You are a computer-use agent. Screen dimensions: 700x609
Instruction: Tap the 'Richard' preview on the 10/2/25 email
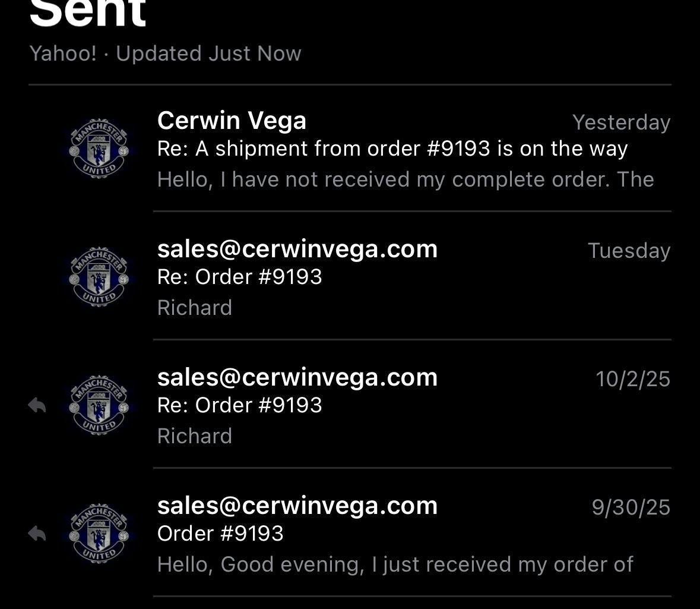[x=195, y=436]
